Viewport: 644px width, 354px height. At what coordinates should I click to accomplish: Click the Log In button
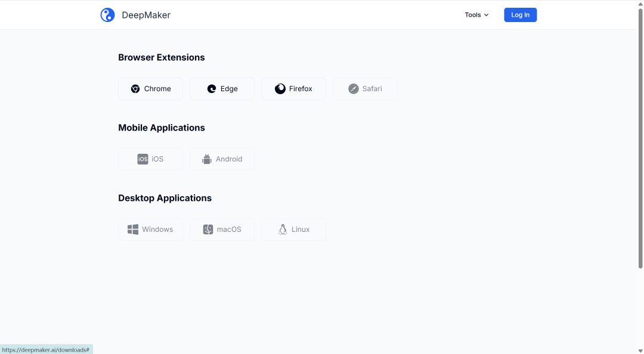[x=521, y=15]
